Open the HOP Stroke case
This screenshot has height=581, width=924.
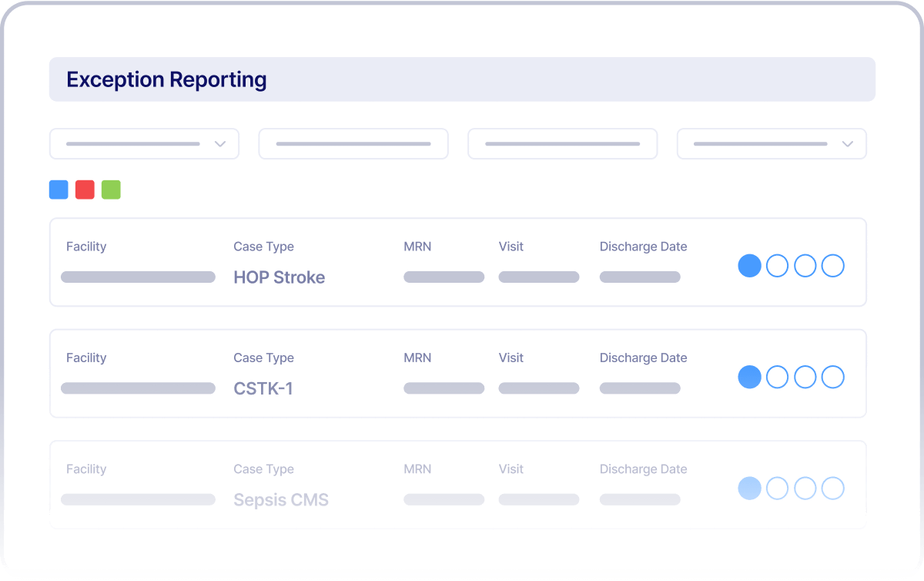[280, 277]
